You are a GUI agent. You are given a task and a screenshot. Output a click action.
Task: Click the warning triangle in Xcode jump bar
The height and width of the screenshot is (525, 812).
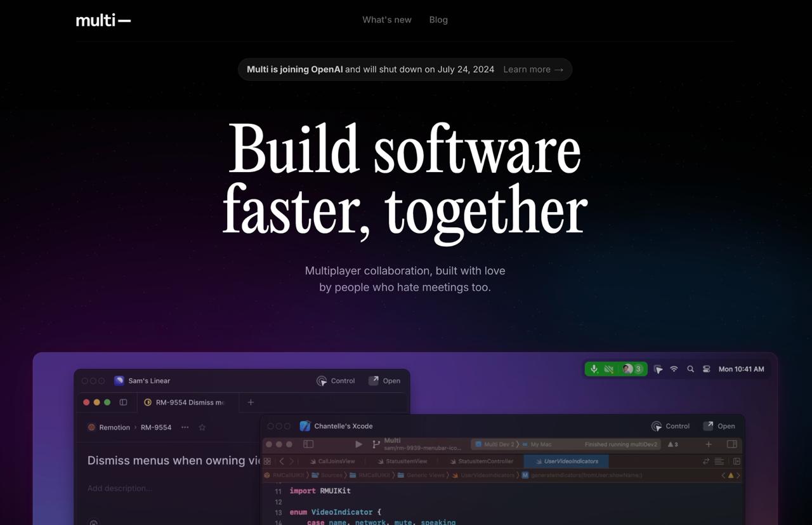click(x=731, y=475)
